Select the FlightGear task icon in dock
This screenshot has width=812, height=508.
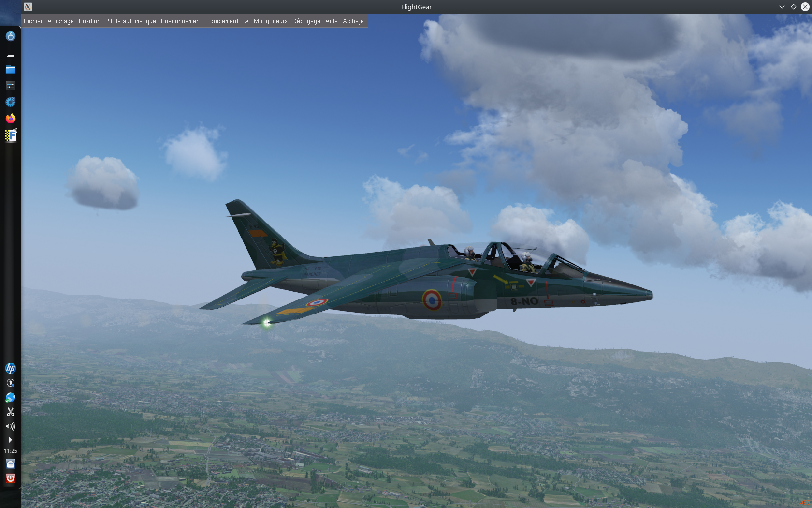11,135
